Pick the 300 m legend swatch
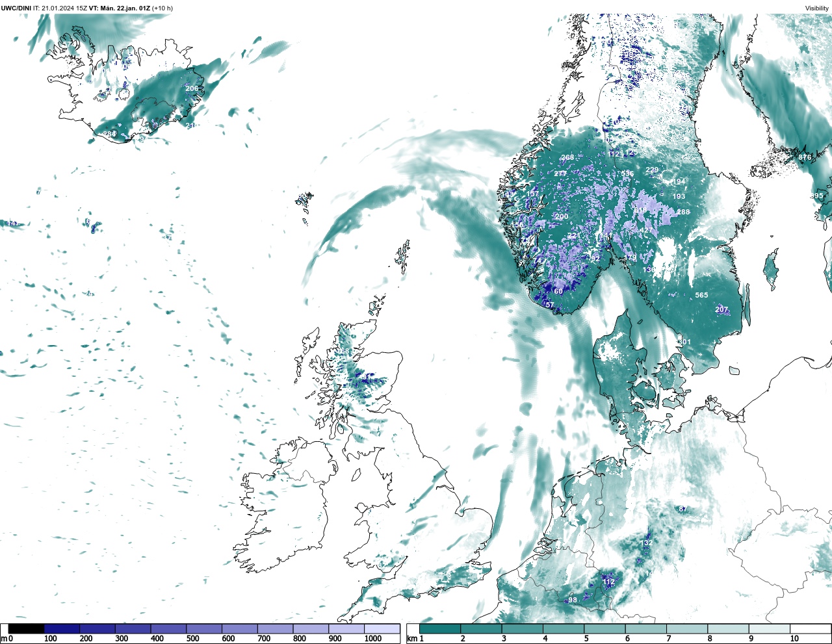Screen dimensions: 832x644 [133, 628]
